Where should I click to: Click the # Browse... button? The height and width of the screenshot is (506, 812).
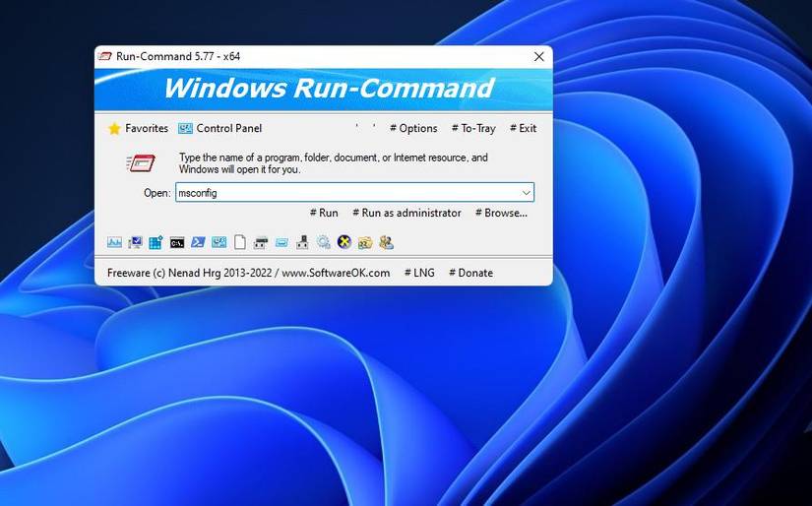pyautogui.click(x=501, y=213)
